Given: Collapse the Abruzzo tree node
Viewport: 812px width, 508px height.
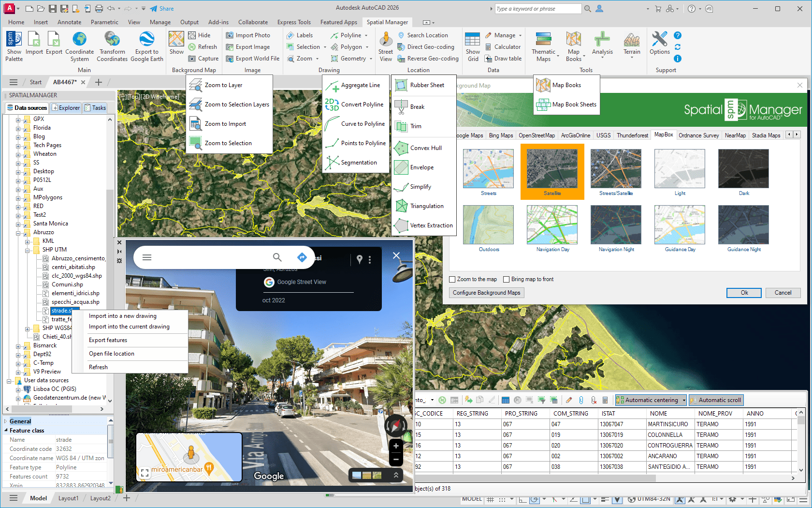Looking at the screenshot, I should (x=18, y=232).
